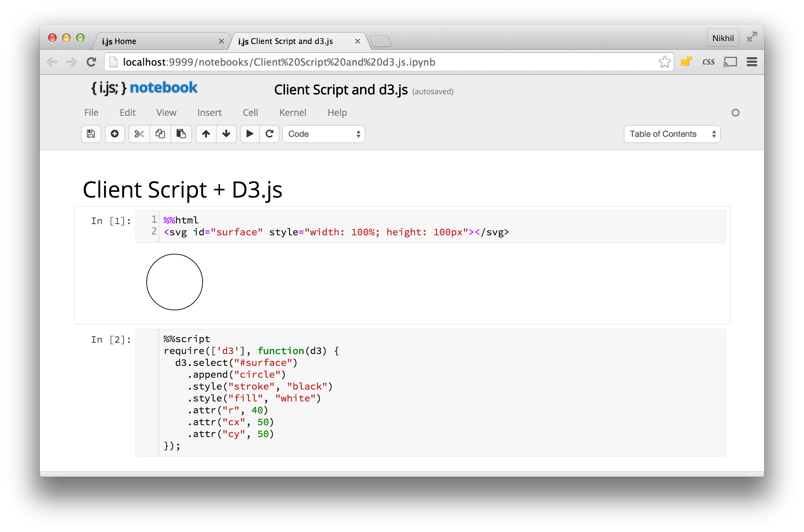Cut selected cell with scissors icon
Image resolution: width=804 pixels, height=532 pixels.
139,134
